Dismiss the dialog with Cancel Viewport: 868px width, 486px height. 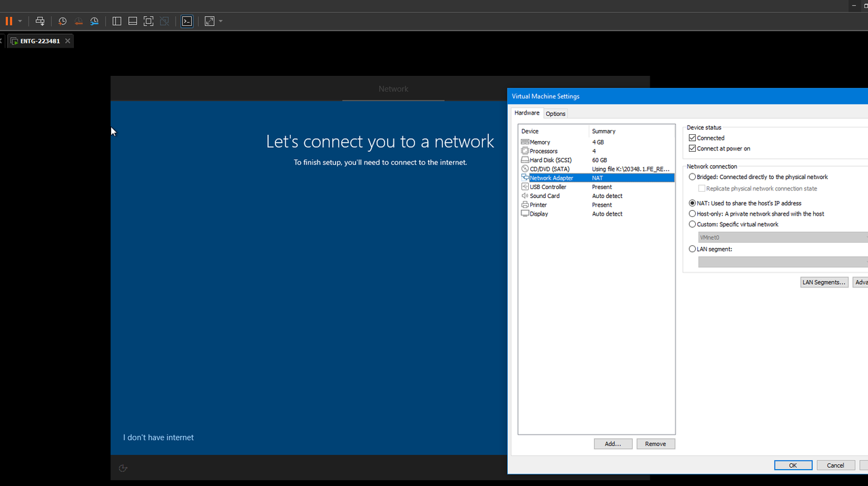pyautogui.click(x=835, y=465)
